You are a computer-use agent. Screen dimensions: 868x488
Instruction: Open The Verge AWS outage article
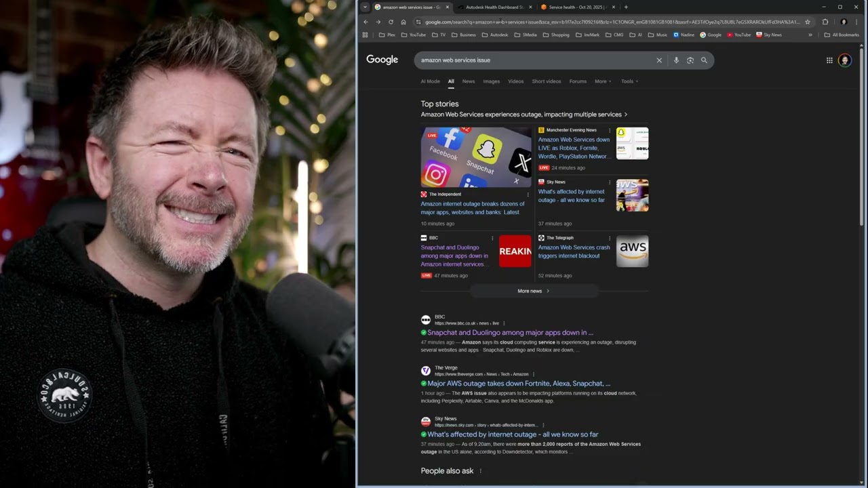tap(518, 384)
